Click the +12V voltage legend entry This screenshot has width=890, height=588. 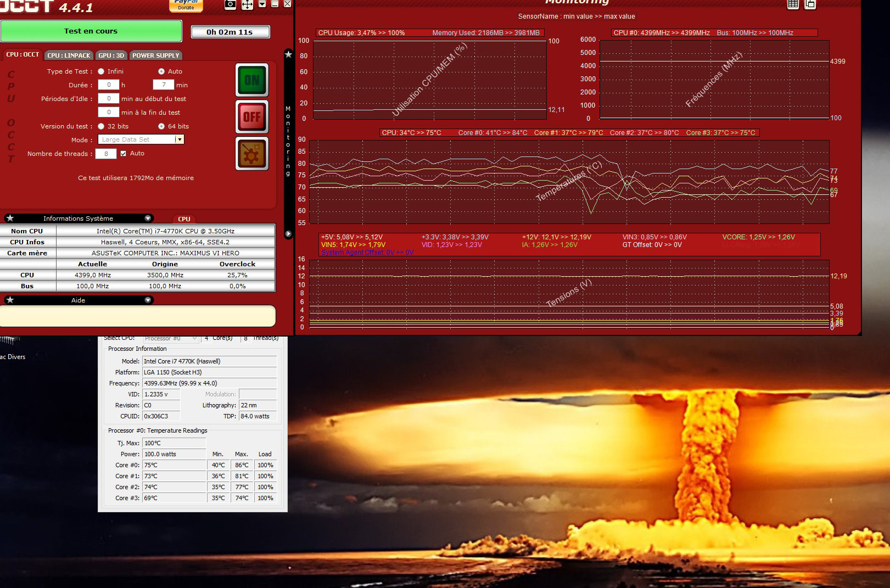(x=556, y=237)
